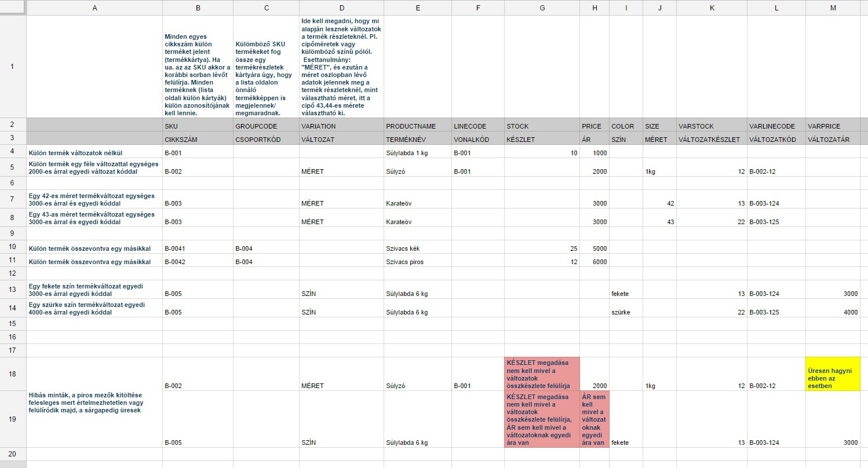Select the VARLINECODE header cell
This screenshot has height=468, width=868.
pyautogui.click(x=776, y=126)
